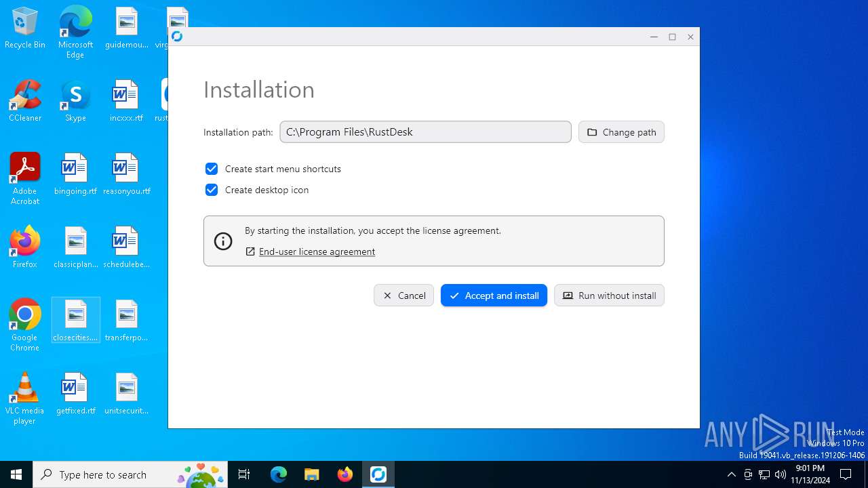Focus the installation path field
This screenshot has width=868, height=488.
[x=425, y=132]
